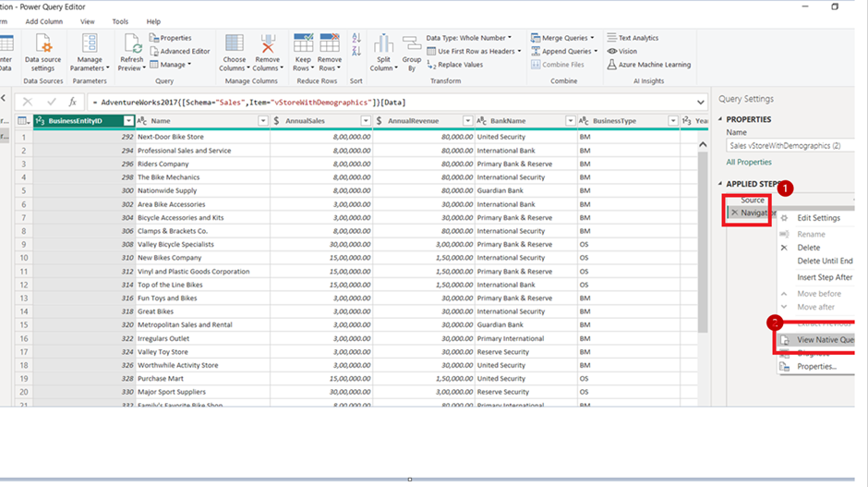Click the Keep Rows icon
Image resolution: width=868 pixels, height=487 pixels.
(303, 44)
